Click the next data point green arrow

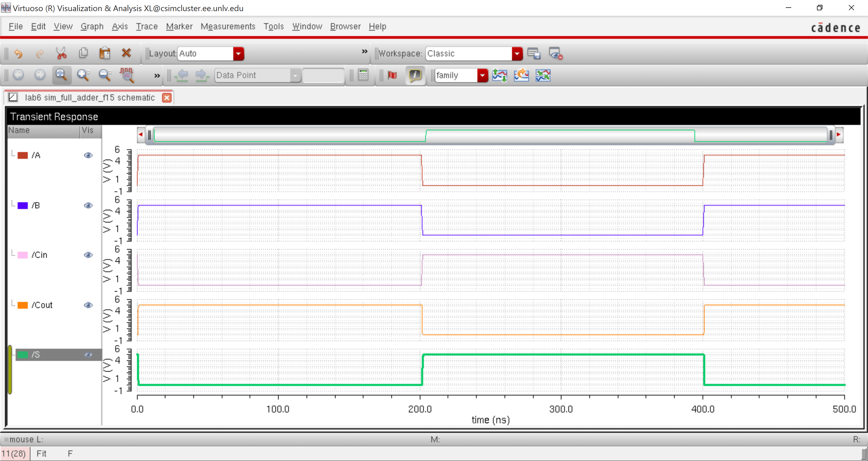[202, 75]
